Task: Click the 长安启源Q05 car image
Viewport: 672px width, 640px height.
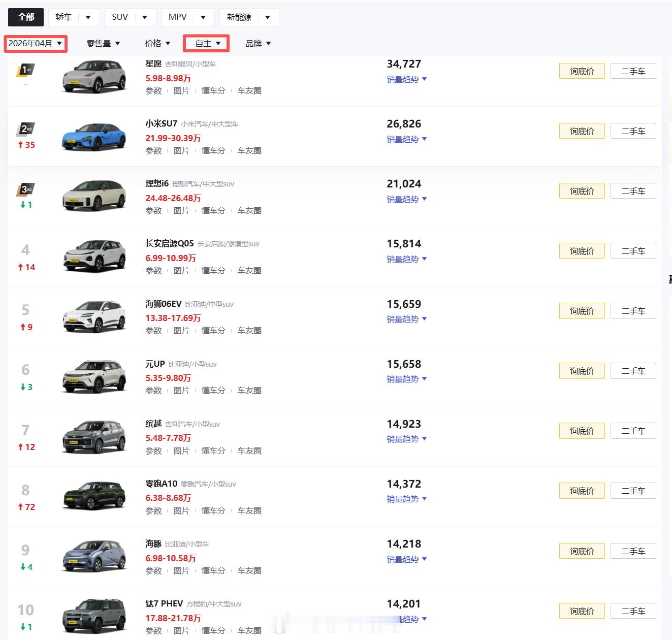Action: tap(94, 257)
